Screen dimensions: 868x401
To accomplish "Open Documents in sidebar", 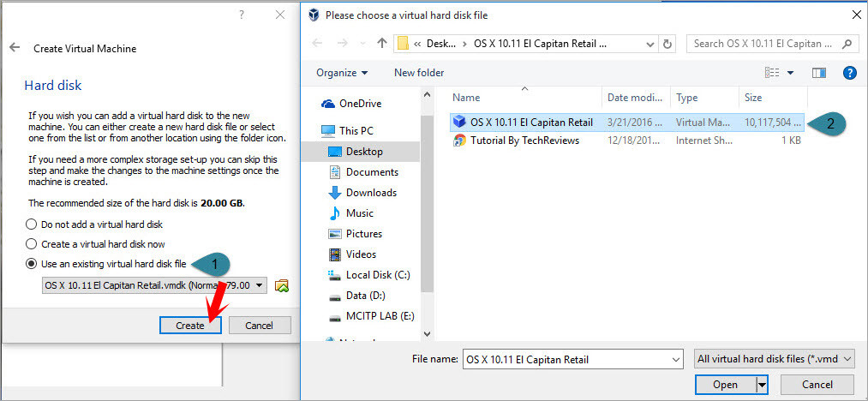I will pos(363,171).
